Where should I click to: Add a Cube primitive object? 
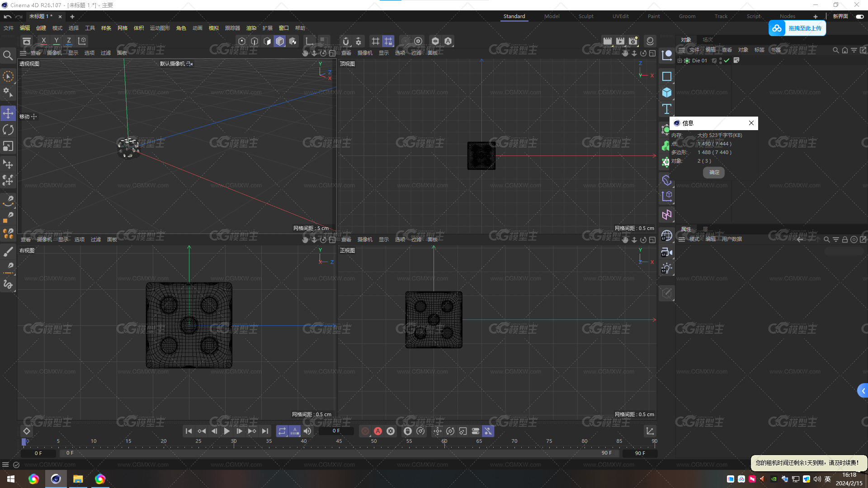666,93
